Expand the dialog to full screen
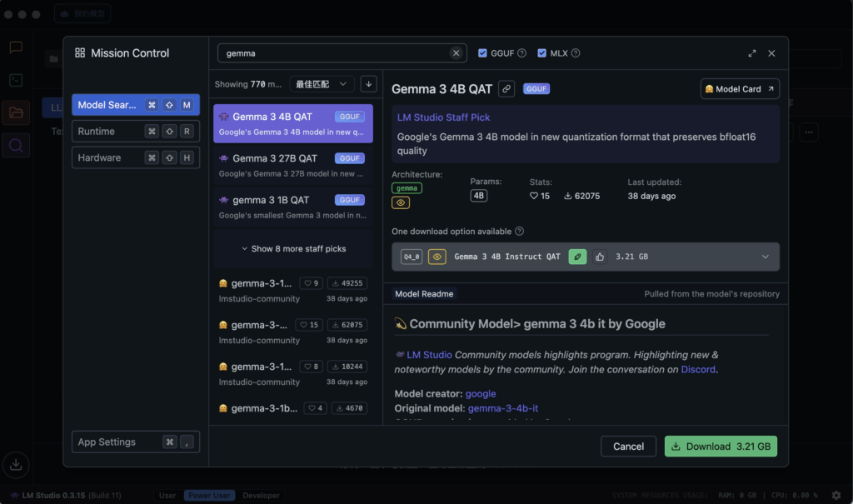 click(x=752, y=53)
